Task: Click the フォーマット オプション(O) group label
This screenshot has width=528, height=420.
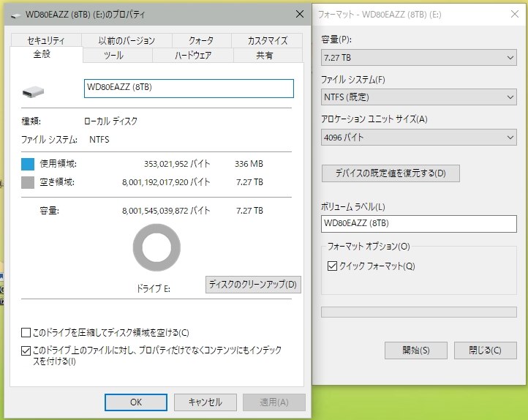Action: point(369,247)
